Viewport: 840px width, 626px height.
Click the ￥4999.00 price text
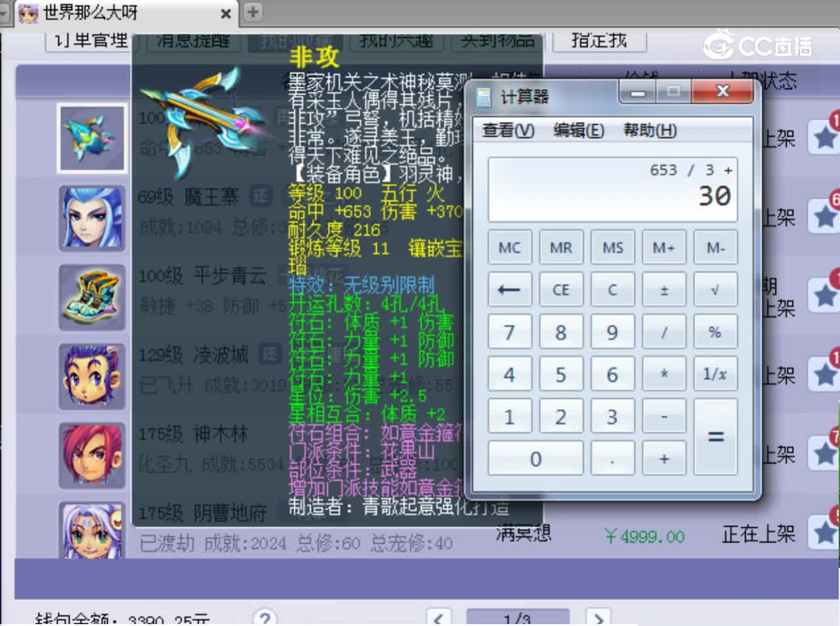pos(644,537)
